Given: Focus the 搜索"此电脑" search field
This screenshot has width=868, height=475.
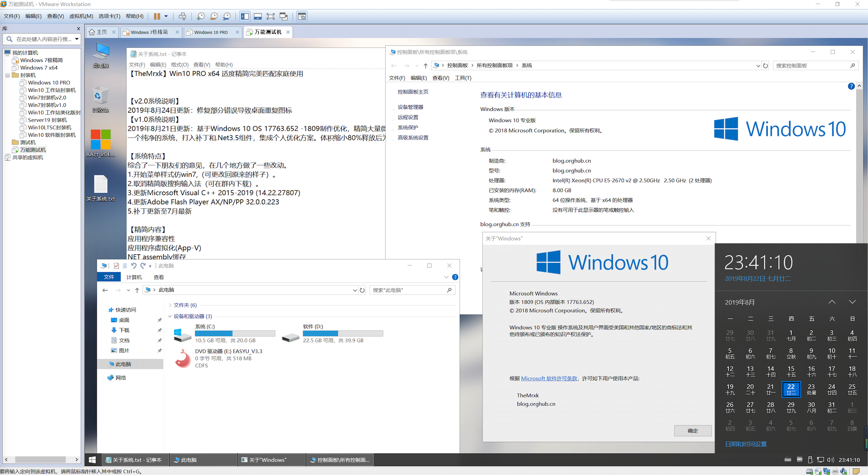Looking at the screenshot, I should coord(412,290).
